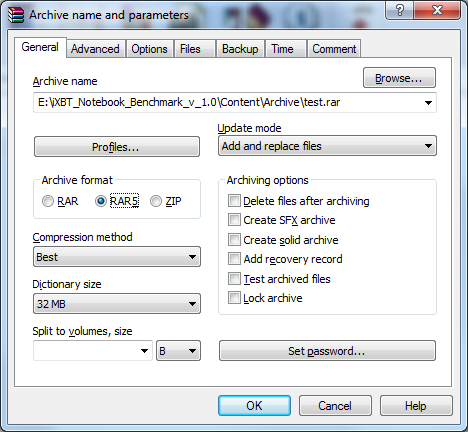This screenshot has width=468, height=432.
Task: Open the Update mode dropdown
Action: tap(327, 146)
